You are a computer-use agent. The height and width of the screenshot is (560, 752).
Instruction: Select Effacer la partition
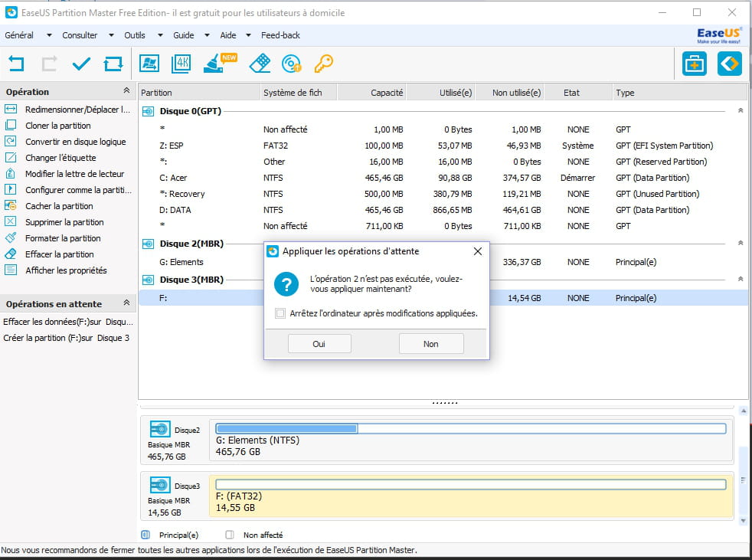[50, 254]
